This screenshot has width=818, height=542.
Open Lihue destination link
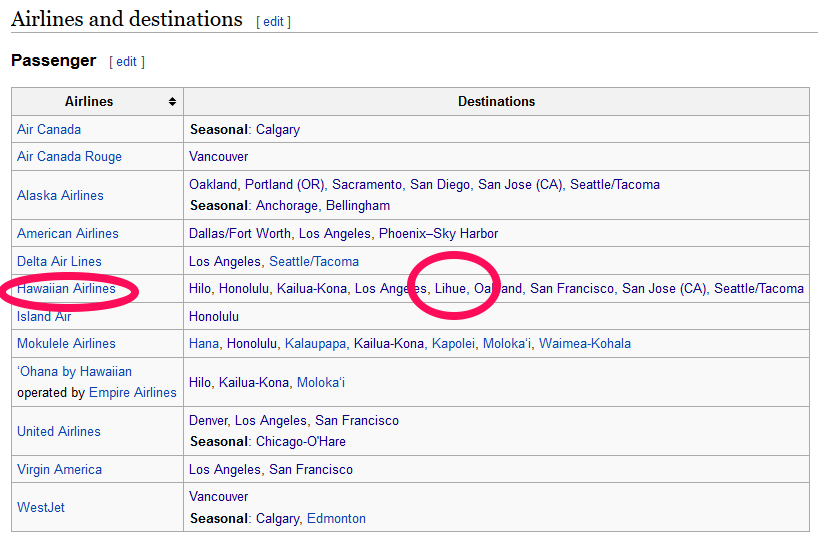point(450,288)
